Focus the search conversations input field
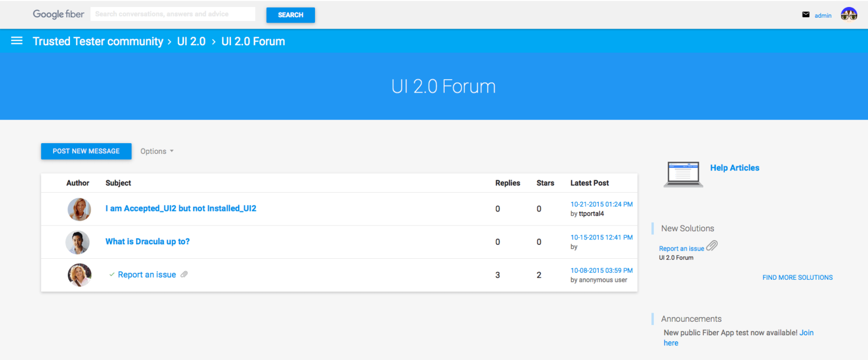Viewport: 868px width, 360px height. [172, 14]
